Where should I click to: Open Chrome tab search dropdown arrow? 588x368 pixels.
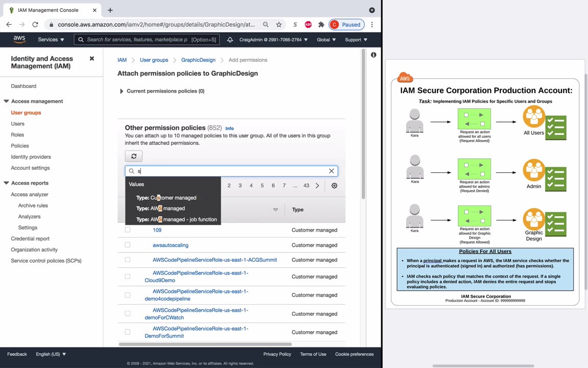(372, 10)
